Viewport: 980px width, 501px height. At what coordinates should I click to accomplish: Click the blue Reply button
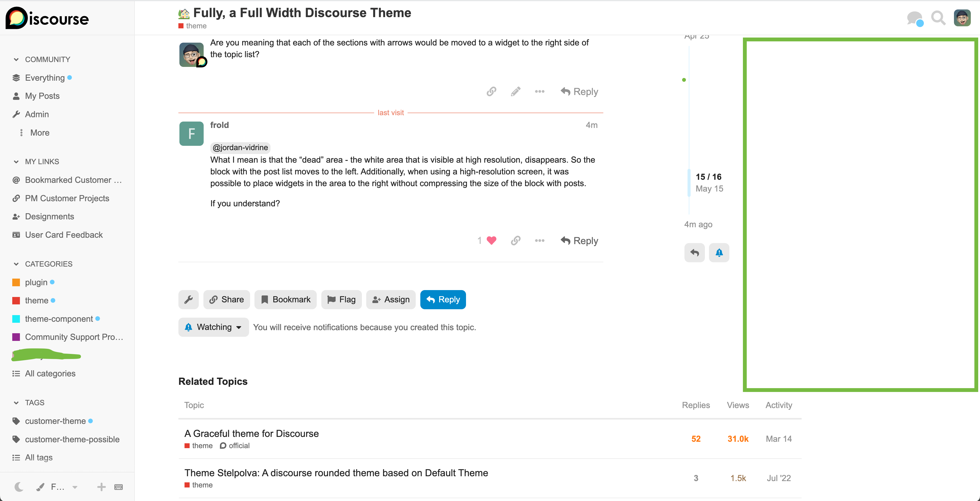[x=443, y=300]
